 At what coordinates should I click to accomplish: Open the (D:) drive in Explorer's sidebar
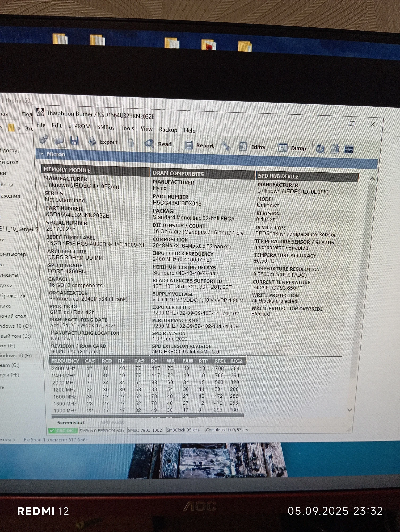point(15,336)
